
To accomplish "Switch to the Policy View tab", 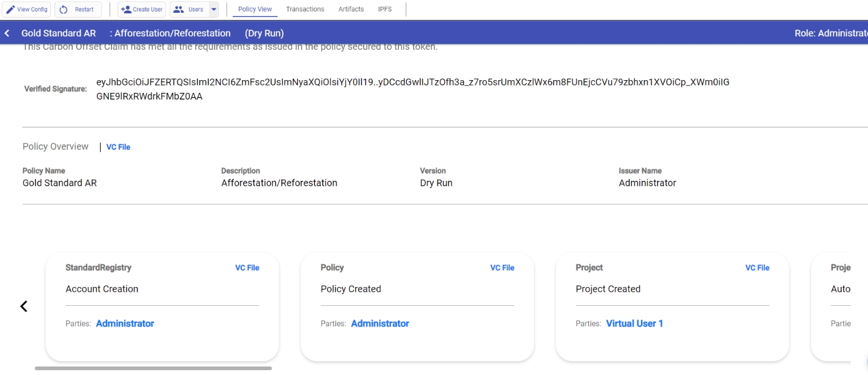I will 255,9.
